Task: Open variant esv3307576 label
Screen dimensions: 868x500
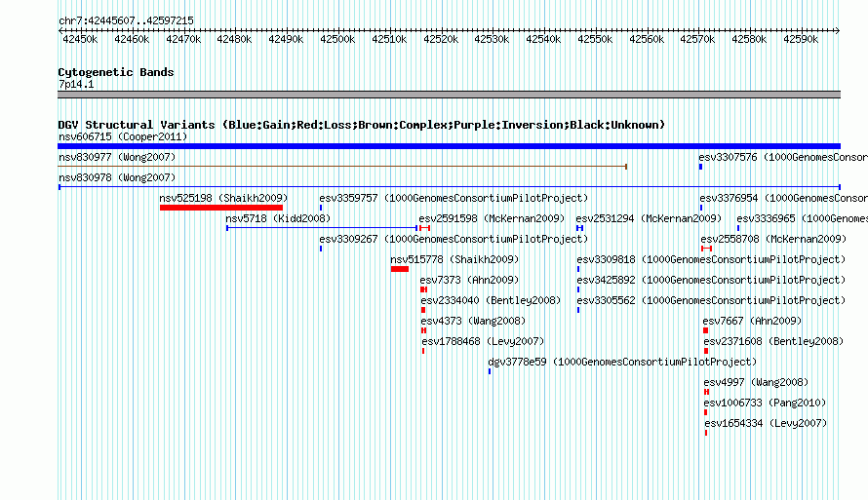Action: click(783, 157)
